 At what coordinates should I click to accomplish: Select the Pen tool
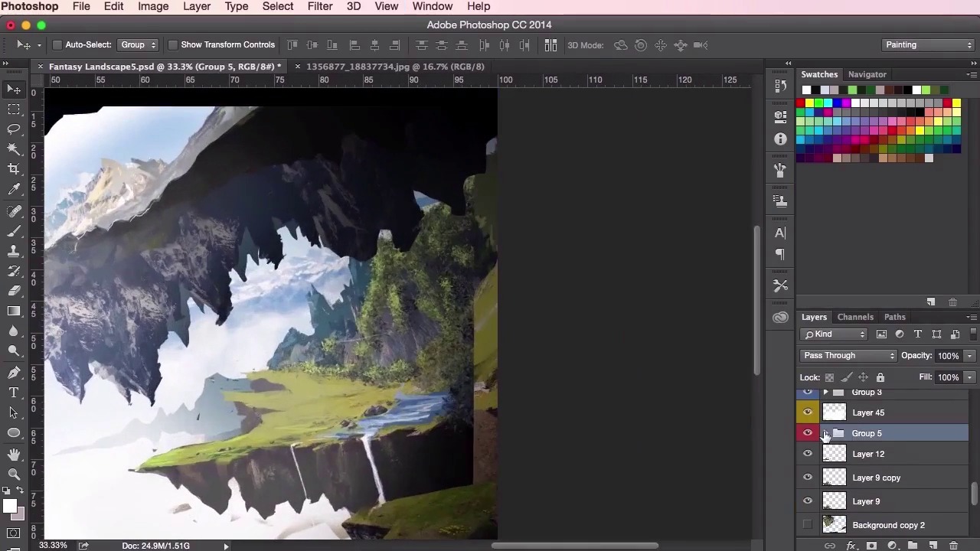[14, 373]
